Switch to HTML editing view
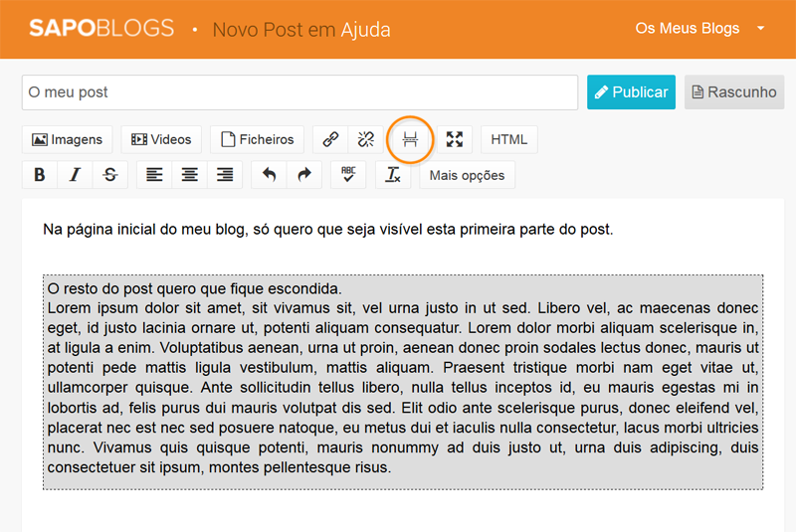The width and height of the screenshot is (796, 532). [508, 140]
